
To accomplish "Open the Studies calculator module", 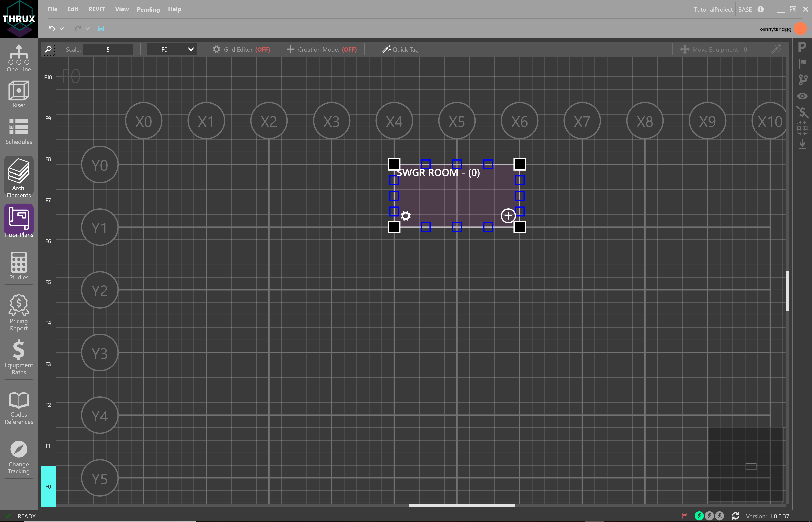I will (x=19, y=266).
